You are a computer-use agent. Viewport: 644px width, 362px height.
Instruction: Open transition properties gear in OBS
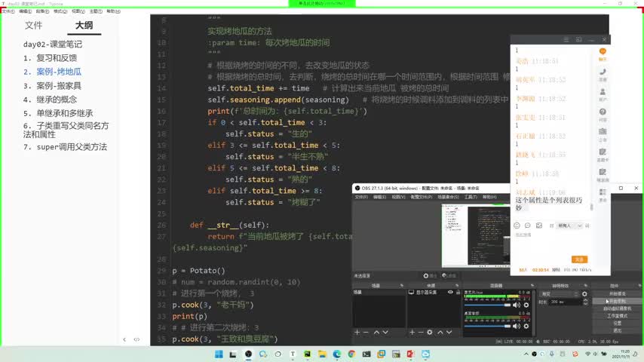(584, 294)
